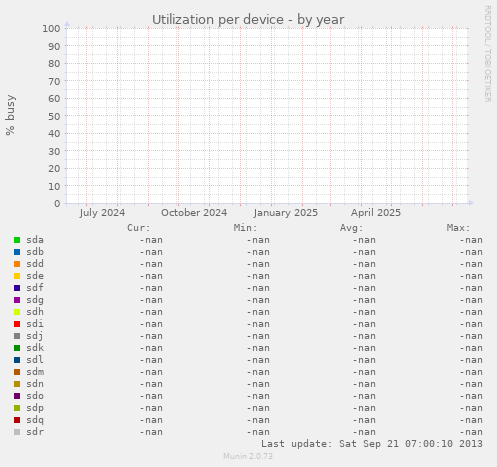Click the dark purple sdo legend swatch
The image size is (497, 467).
pos(17,396)
